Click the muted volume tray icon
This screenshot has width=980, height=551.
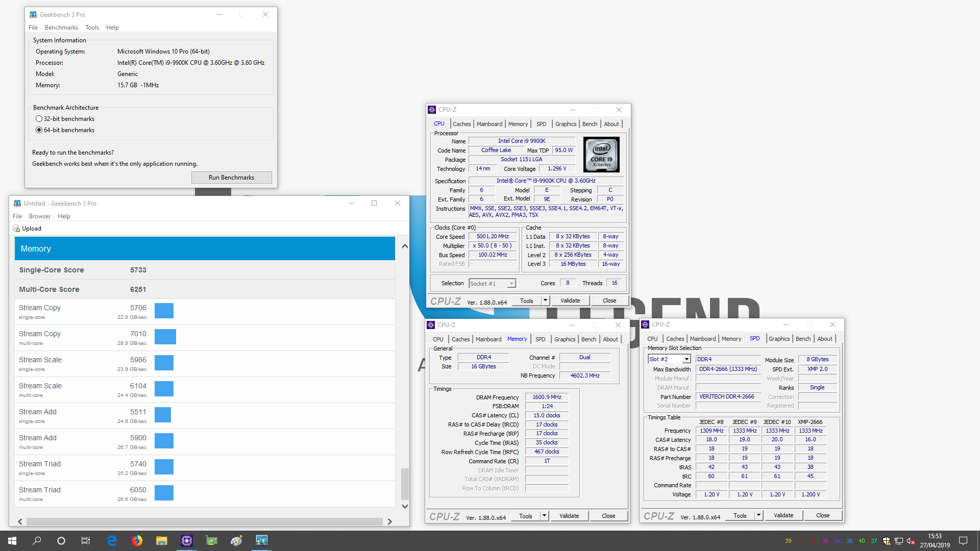(911, 541)
